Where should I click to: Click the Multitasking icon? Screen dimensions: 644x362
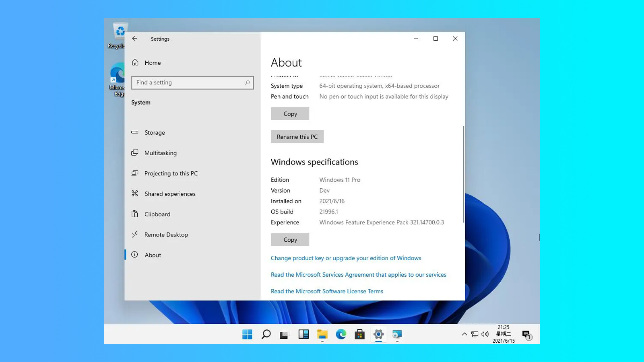135,152
